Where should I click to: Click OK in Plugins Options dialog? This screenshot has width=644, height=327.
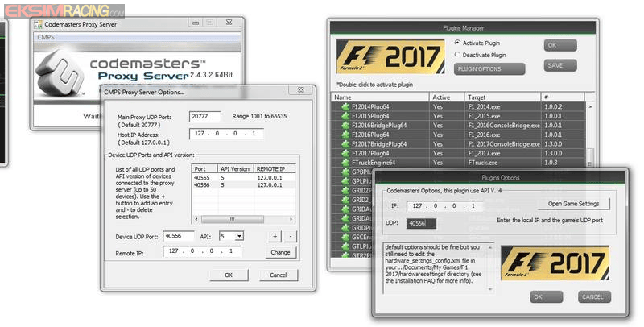pyautogui.click(x=547, y=296)
